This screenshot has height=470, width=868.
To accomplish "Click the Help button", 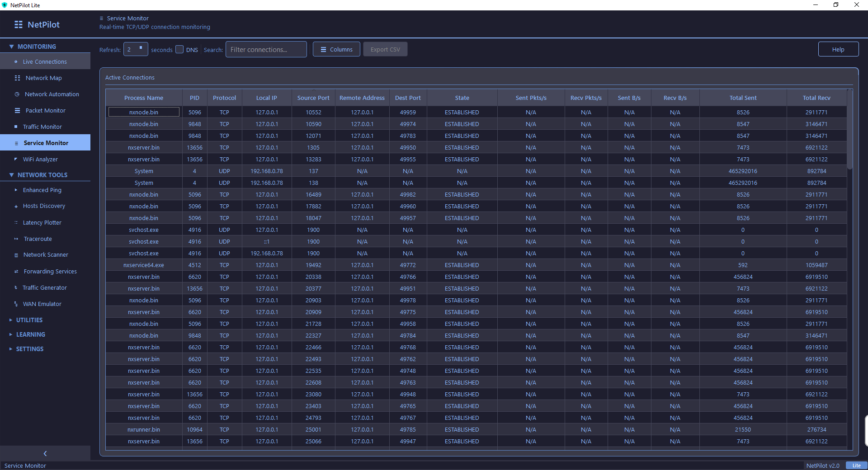I will coord(838,49).
